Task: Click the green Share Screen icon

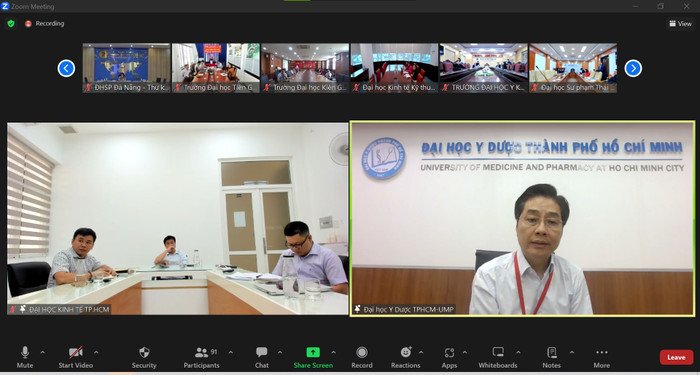Action: pyautogui.click(x=313, y=352)
